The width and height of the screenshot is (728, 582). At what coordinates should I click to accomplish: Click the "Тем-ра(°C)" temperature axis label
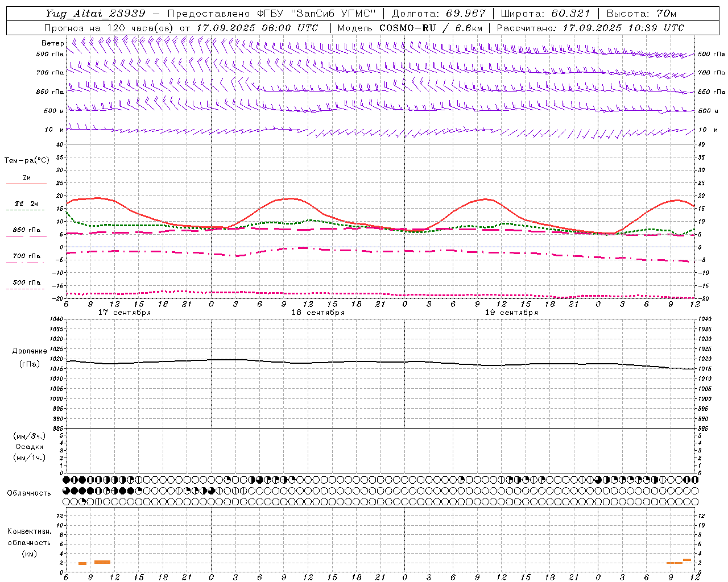[x=27, y=161]
